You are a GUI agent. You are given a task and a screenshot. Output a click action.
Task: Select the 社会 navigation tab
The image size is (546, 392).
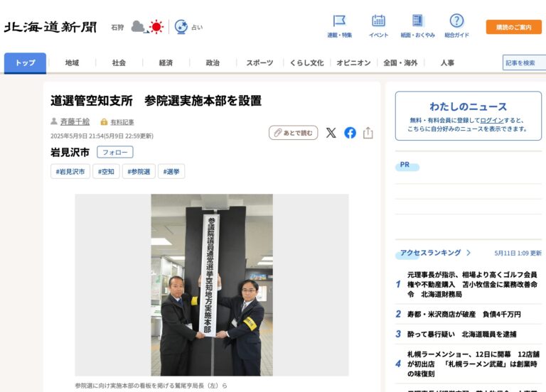[119, 63]
